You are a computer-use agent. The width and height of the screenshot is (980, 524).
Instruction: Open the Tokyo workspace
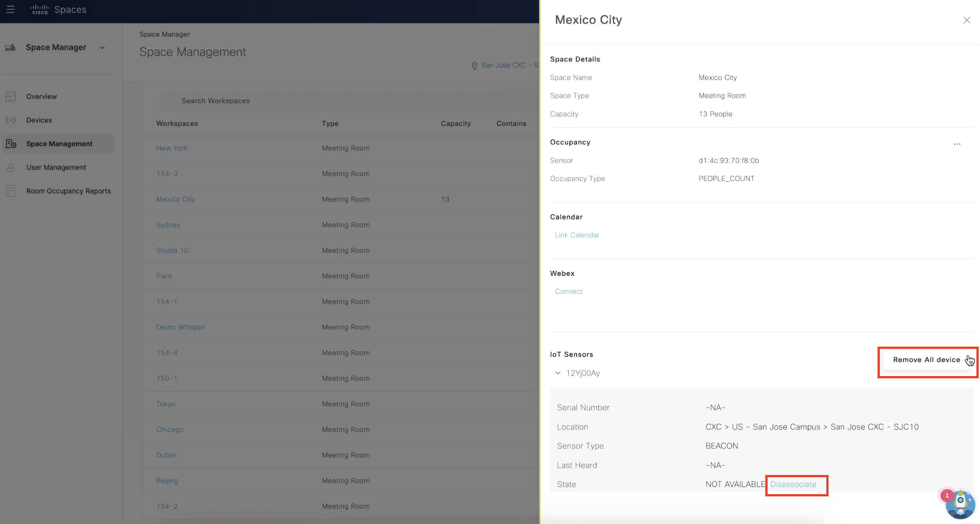pyautogui.click(x=166, y=404)
